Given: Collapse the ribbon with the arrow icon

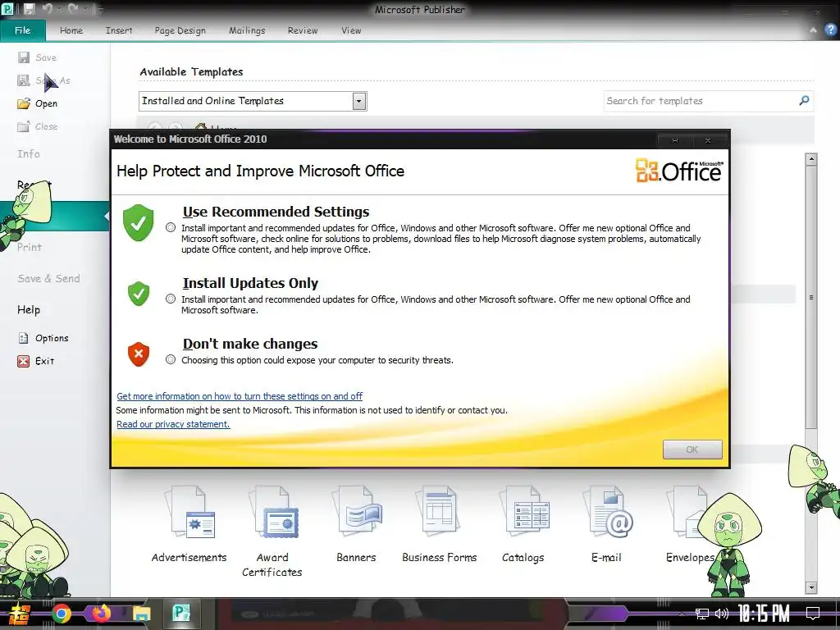Looking at the screenshot, I should coord(813,30).
